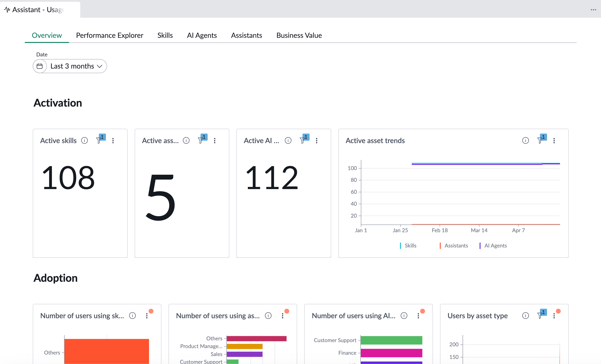Click the Others bar in users using assistants

256,339
